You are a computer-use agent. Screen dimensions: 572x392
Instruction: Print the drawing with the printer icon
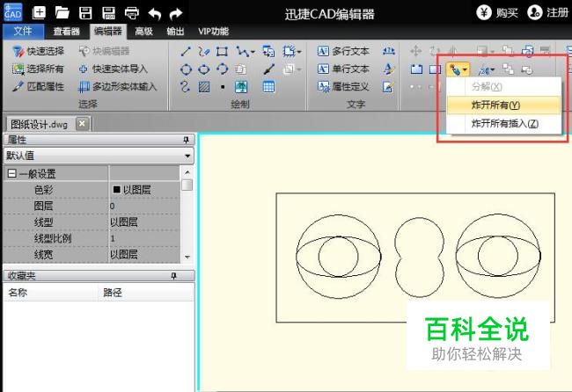point(132,13)
